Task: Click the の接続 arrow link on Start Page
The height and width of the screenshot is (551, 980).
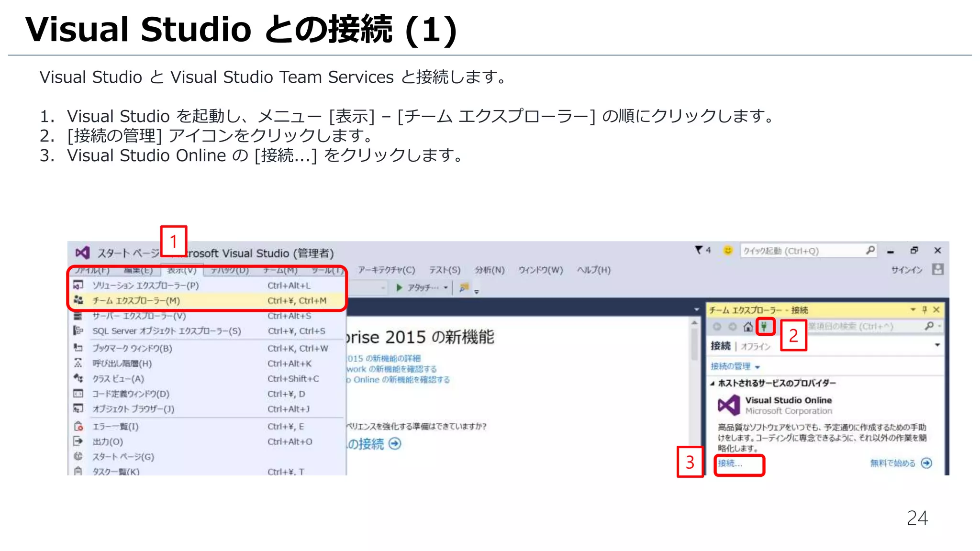Action: click(x=374, y=444)
